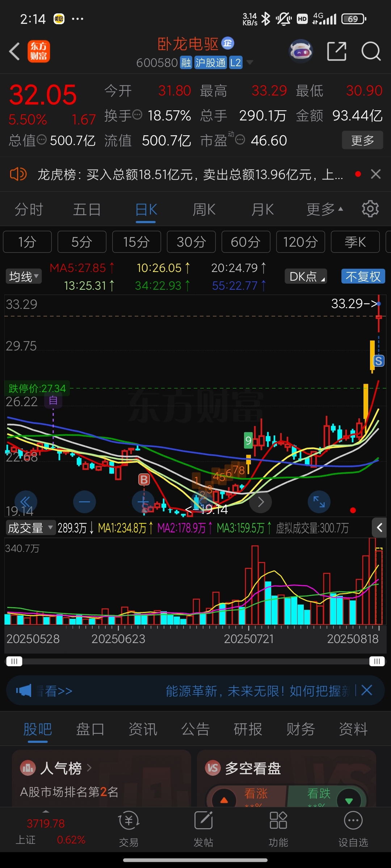Open the 均线 indicator dropdown

point(24,277)
